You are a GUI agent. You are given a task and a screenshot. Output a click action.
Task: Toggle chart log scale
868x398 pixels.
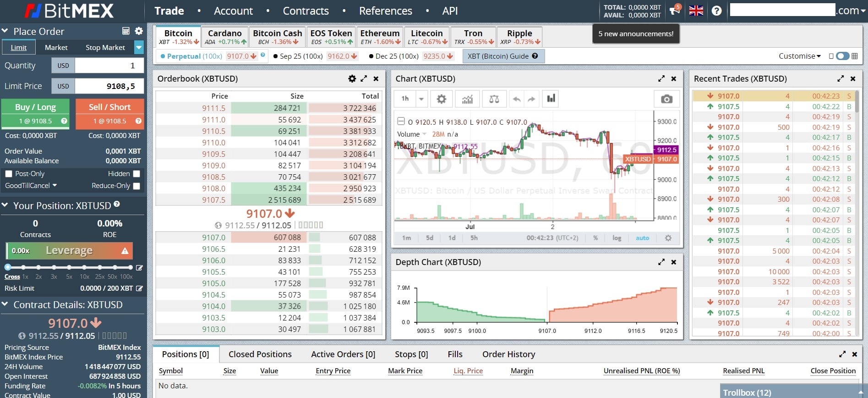[617, 238]
